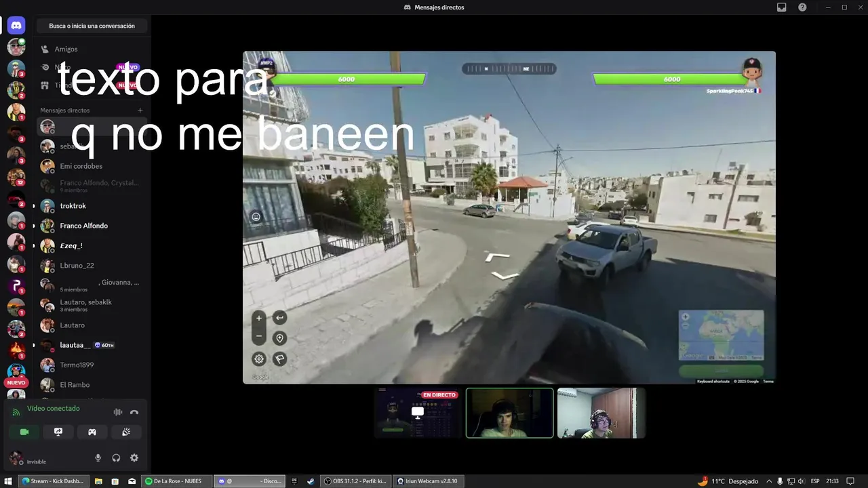868x488 pixels.
Task: Open chat with laautaa__
Action: [92, 345]
